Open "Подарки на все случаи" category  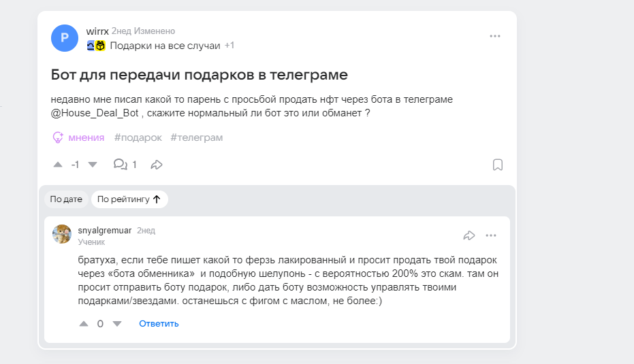(165, 46)
